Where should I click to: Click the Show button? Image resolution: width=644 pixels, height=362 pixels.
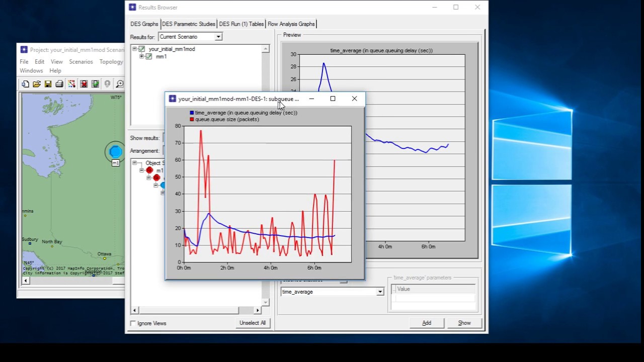tap(464, 323)
